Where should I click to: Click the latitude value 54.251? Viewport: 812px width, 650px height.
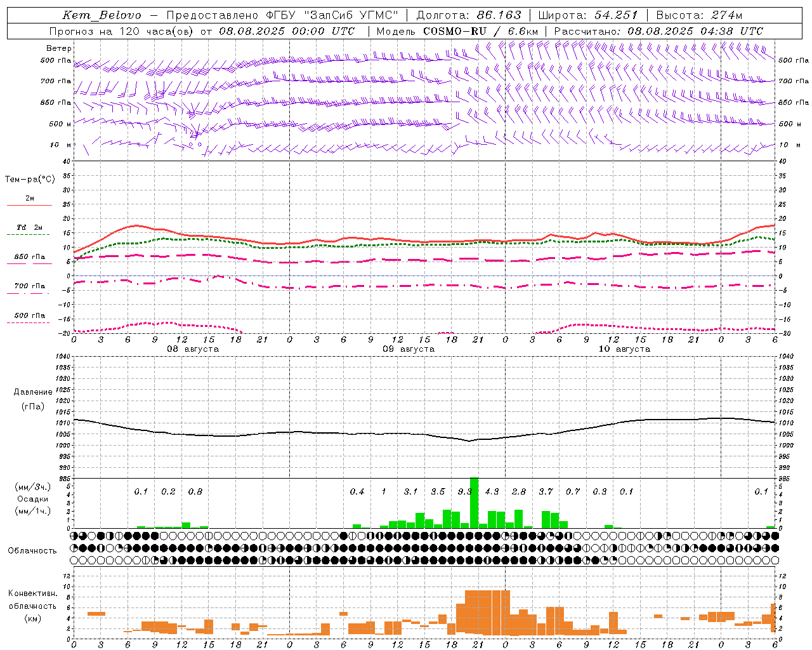tap(616, 15)
